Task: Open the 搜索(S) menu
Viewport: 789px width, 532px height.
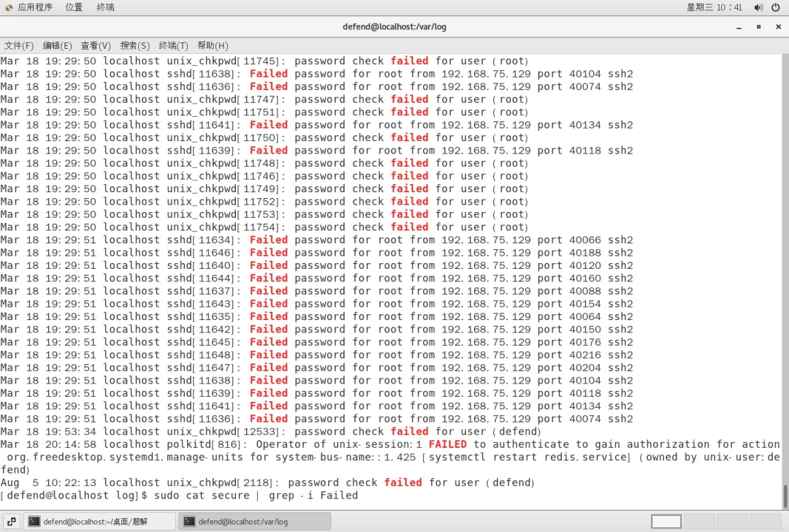Action: tap(135, 46)
